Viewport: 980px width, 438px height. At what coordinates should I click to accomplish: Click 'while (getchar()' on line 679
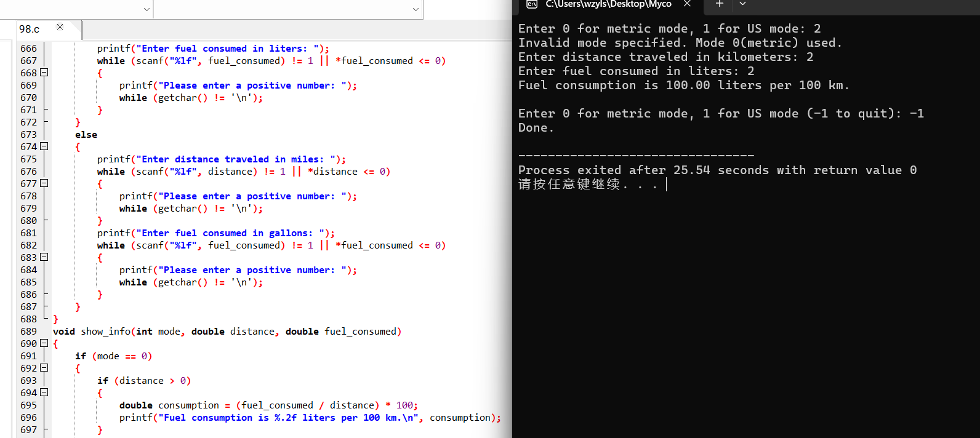(191, 209)
